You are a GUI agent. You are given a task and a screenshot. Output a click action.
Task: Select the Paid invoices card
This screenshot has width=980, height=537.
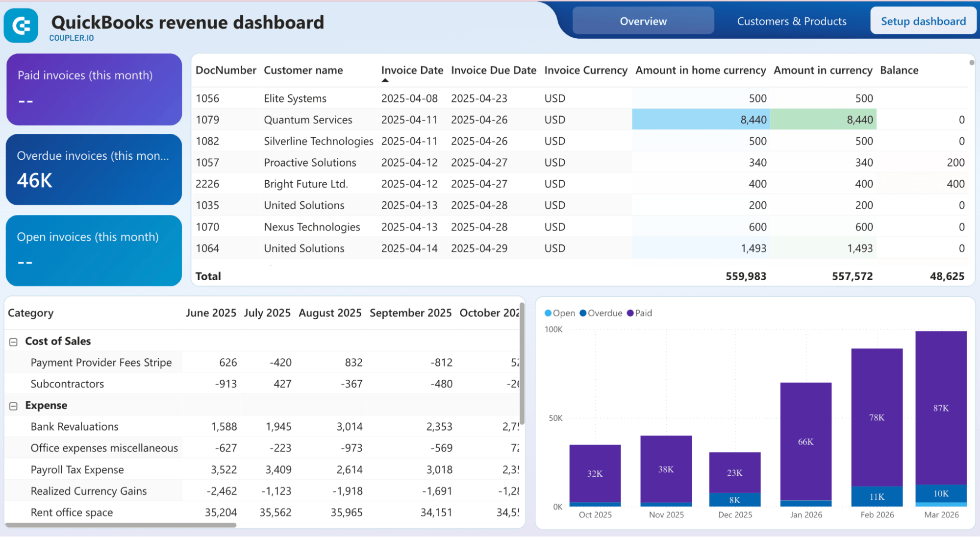point(94,89)
